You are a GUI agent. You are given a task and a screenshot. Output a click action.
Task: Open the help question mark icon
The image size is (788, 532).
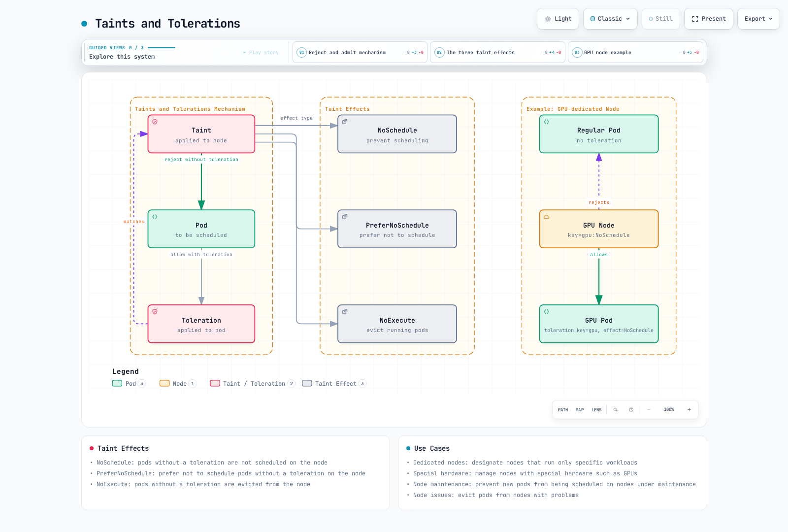(x=631, y=410)
